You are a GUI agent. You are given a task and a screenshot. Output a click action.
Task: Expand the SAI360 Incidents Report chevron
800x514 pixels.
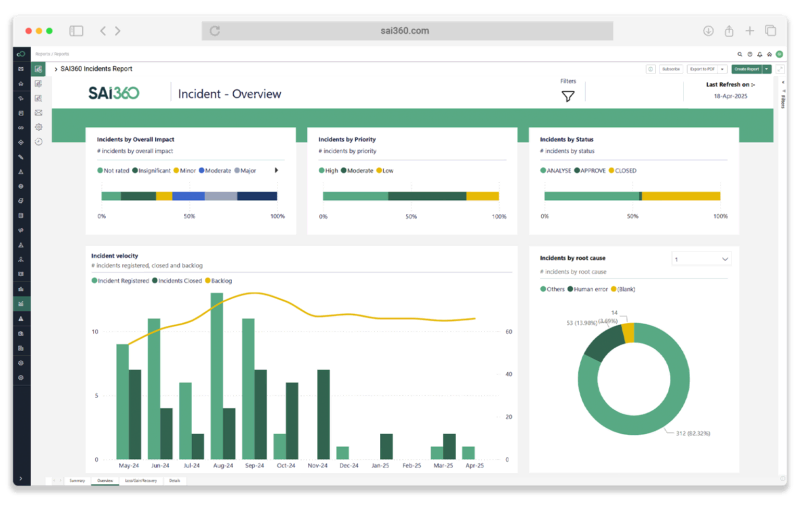(x=55, y=69)
